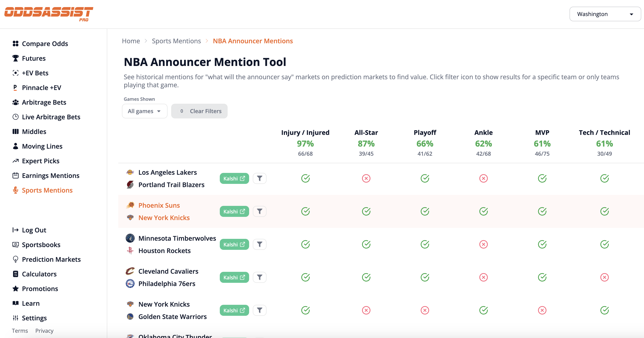Toggle the MVP red cross for New York Knicks
The image size is (644, 338).
542,310
